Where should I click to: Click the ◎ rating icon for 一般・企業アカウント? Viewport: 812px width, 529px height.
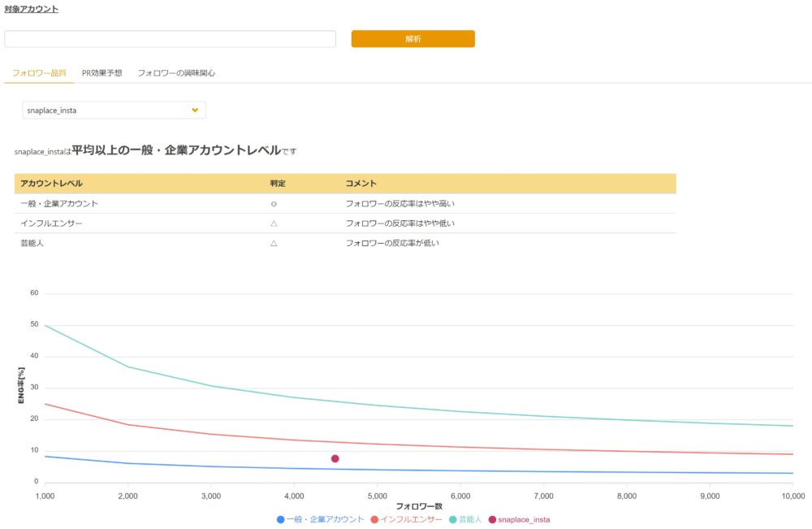[x=274, y=204]
